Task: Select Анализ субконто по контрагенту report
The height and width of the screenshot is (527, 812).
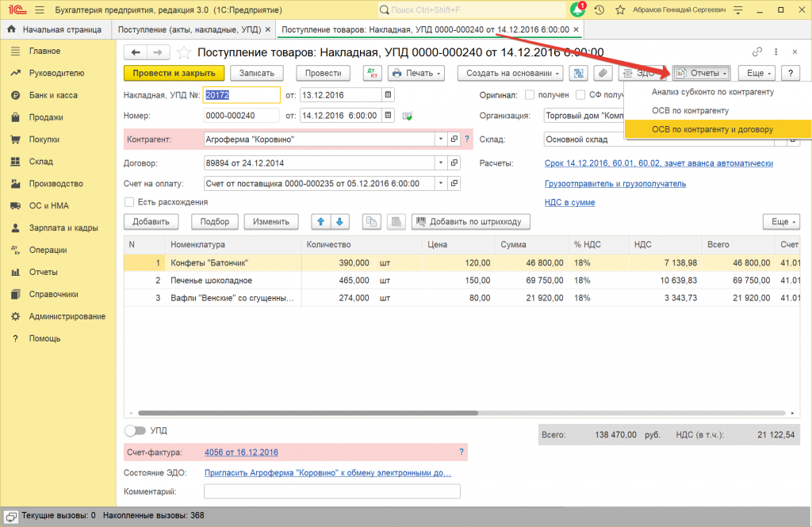Action: tap(713, 92)
